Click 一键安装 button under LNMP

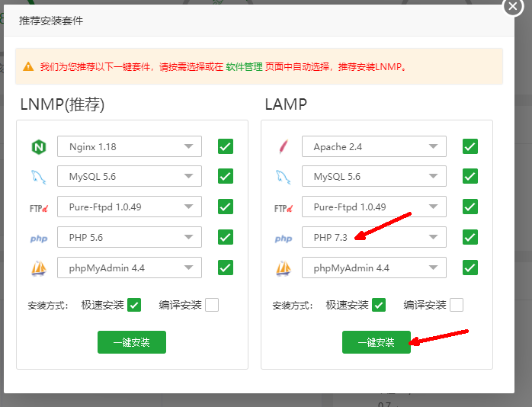(x=132, y=343)
